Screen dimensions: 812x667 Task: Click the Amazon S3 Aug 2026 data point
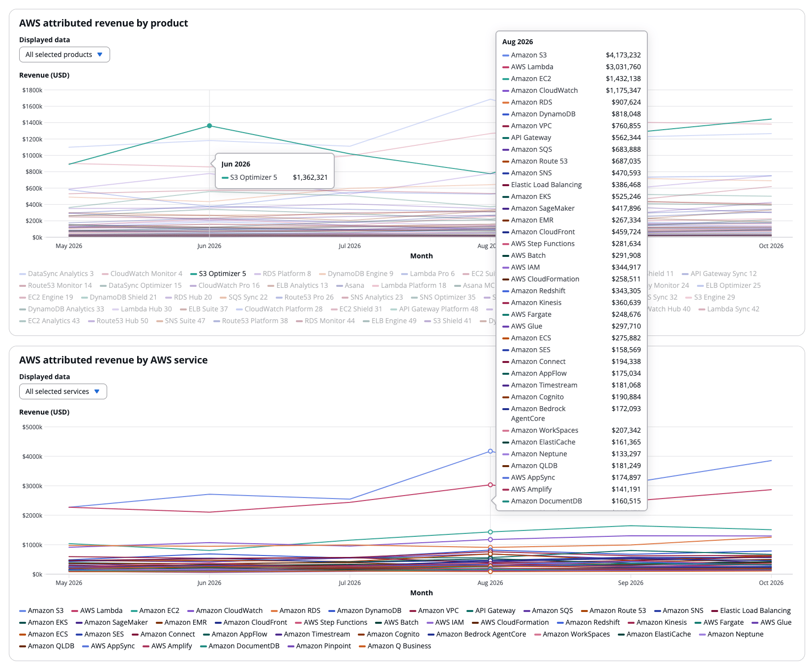[490, 451]
